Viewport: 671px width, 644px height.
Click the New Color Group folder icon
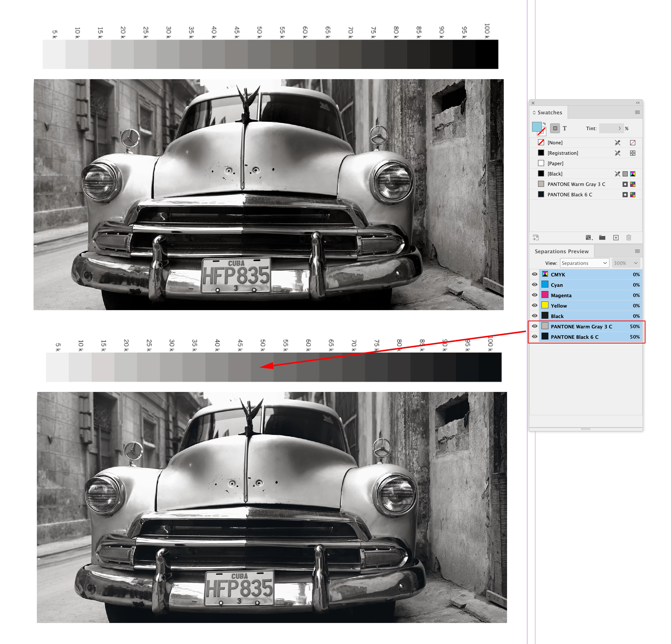tap(602, 238)
